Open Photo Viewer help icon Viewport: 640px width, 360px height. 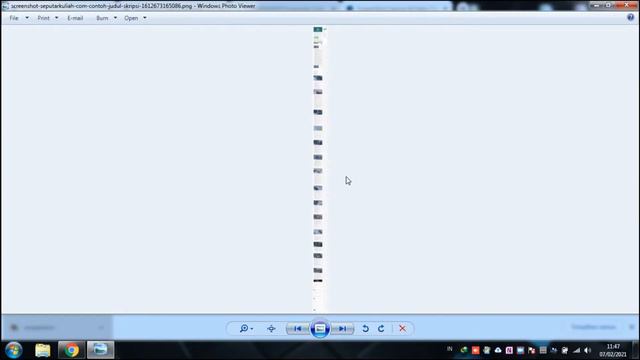coord(631,17)
